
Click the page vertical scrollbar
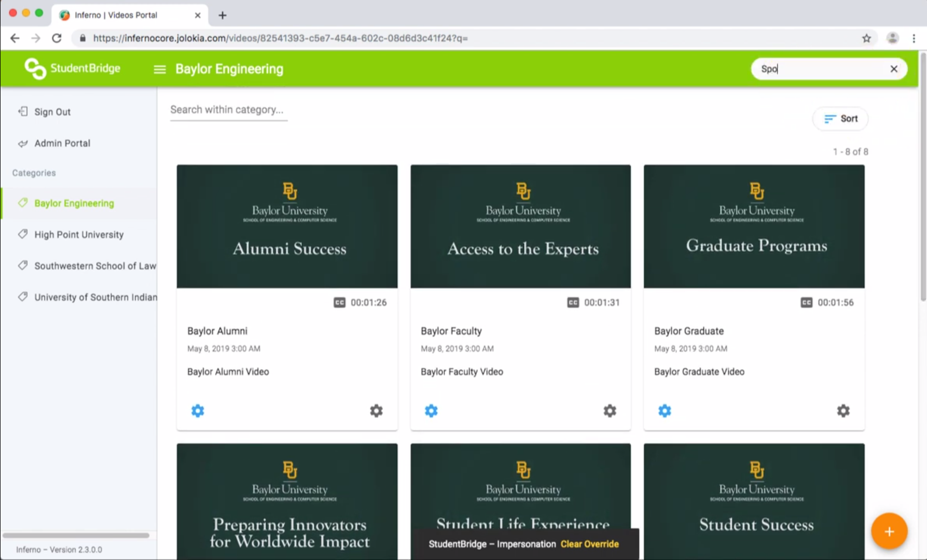[923, 176]
